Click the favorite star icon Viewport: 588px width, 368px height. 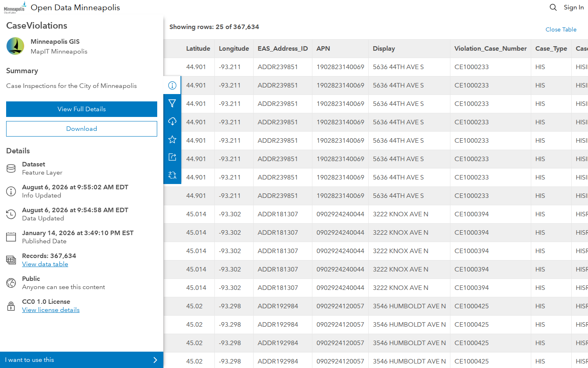(172, 139)
